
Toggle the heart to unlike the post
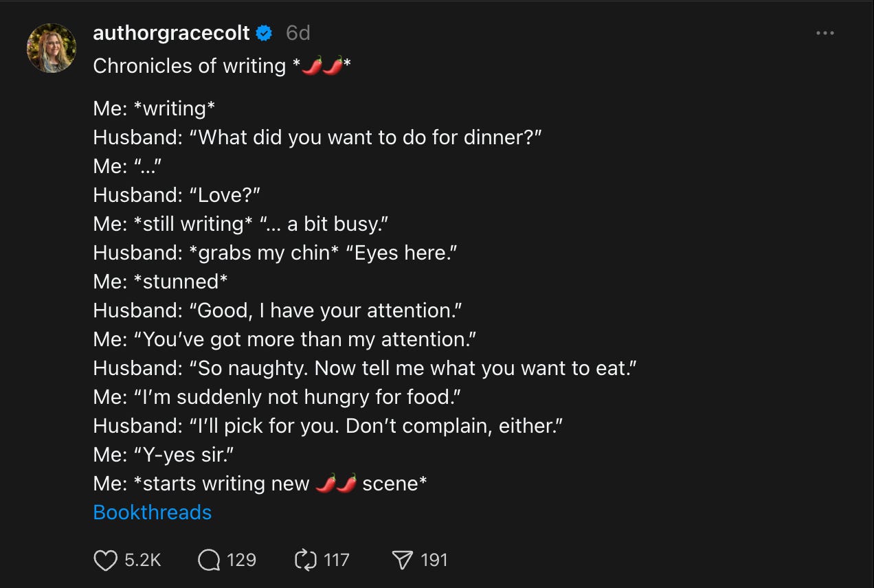104,560
